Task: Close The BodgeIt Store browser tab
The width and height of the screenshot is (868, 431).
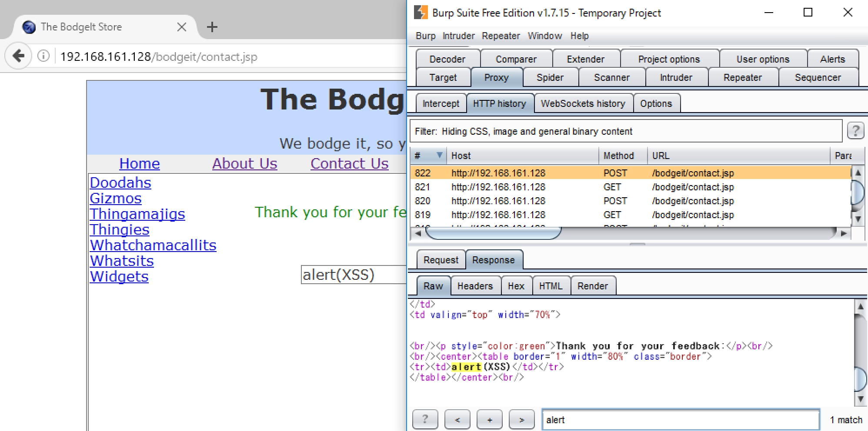Action: pyautogui.click(x=182, y=27)
